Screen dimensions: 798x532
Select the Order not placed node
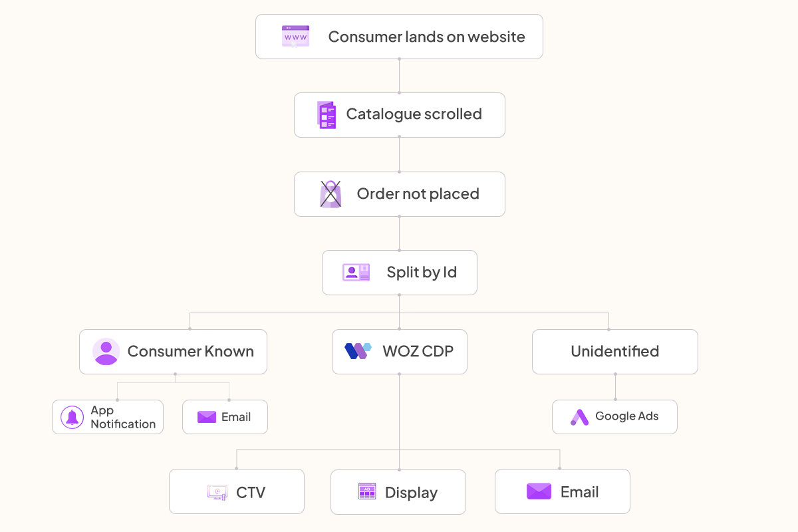tap(399, 194)
